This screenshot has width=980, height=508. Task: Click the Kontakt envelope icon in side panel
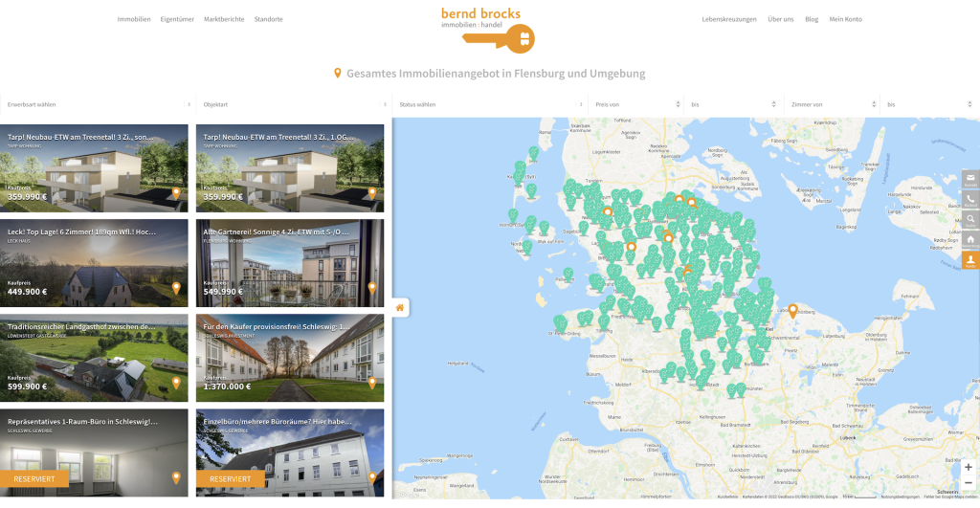pyautogui.click(x=970, y=179)
